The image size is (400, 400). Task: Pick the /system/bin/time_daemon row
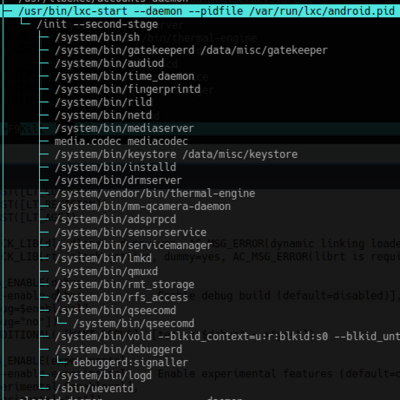pyautogui.click(x=125, y=76)
